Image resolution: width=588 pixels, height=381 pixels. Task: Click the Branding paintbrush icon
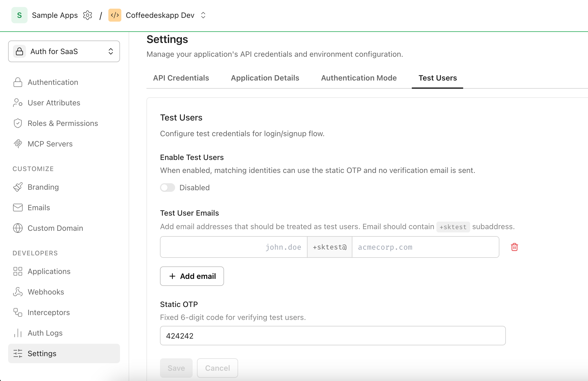[x=18, y=187]
